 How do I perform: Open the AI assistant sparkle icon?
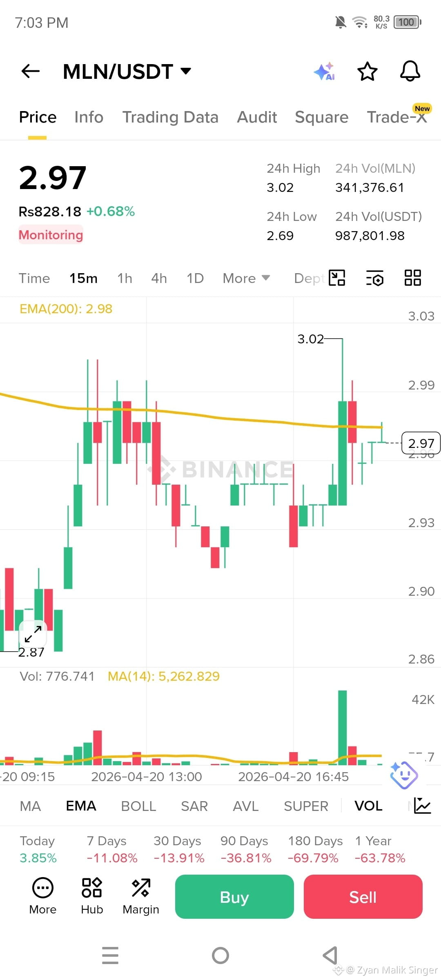coord(325,71)
